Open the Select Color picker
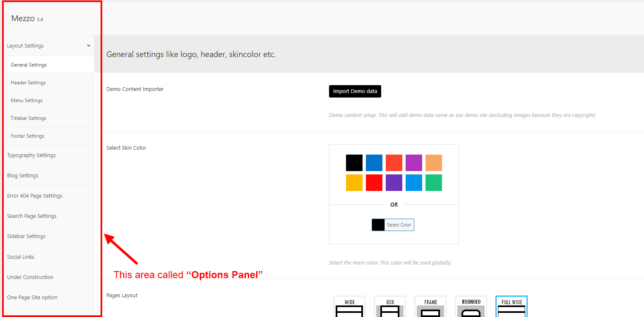The image size is (644, 317). [393, 225]
